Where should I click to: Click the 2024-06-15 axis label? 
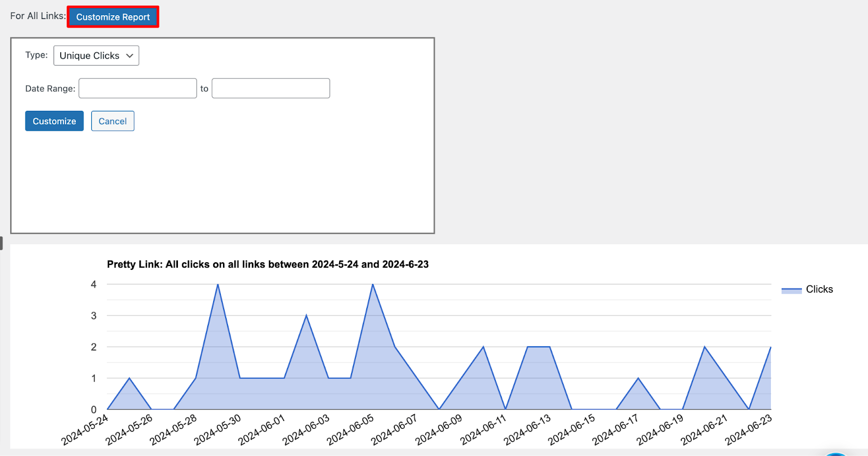[572, 430]
